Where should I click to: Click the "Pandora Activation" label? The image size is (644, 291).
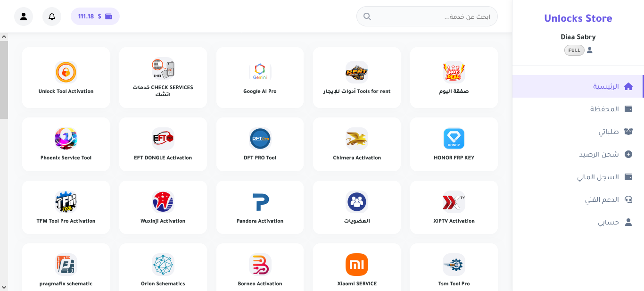click(x=260, y=221)
